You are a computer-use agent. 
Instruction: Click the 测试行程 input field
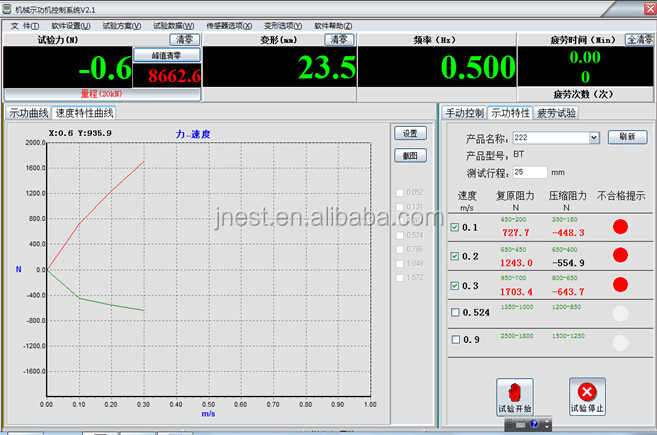(x=530, y=172)
